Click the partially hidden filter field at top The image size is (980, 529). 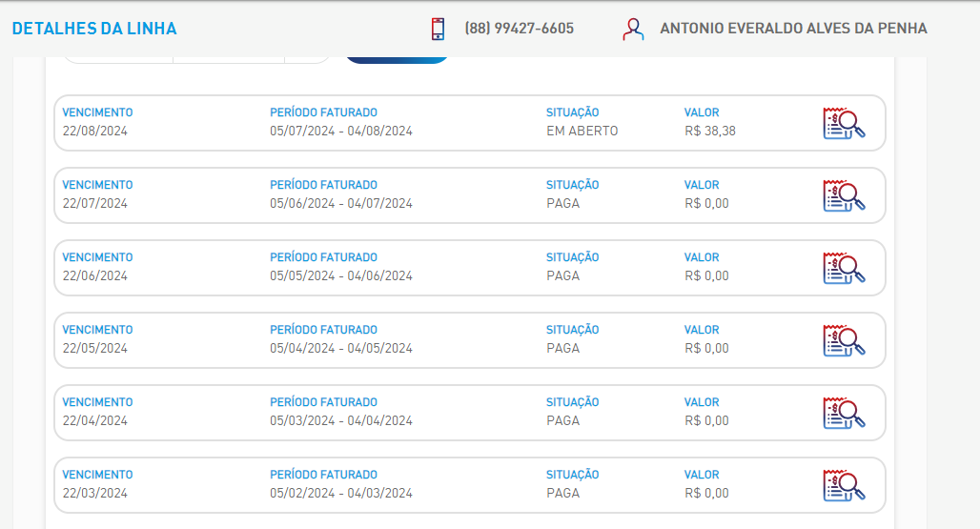(197, 60)
